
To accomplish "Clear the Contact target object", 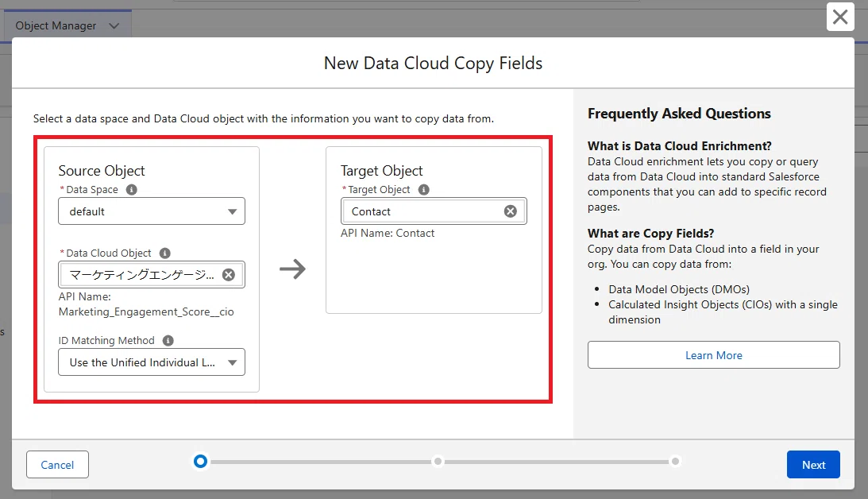I will [511, 211].
